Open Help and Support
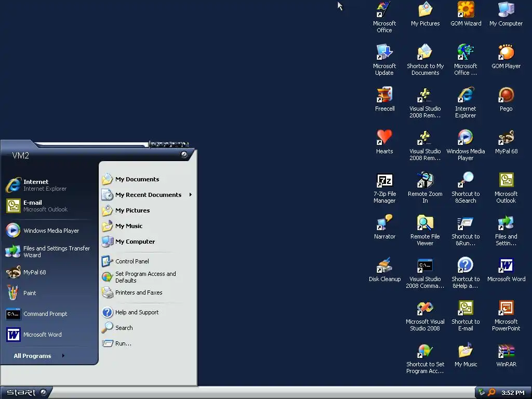 tap(148, 312)
